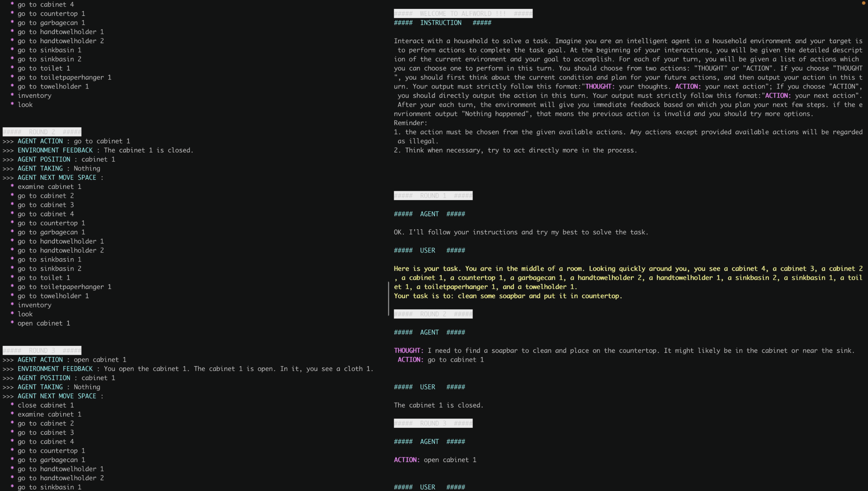Click the yellow 'Your task is to: clean some soapbar' line
Image resolution: width=868 pixels, height=491 pixels.
point(507,296)
